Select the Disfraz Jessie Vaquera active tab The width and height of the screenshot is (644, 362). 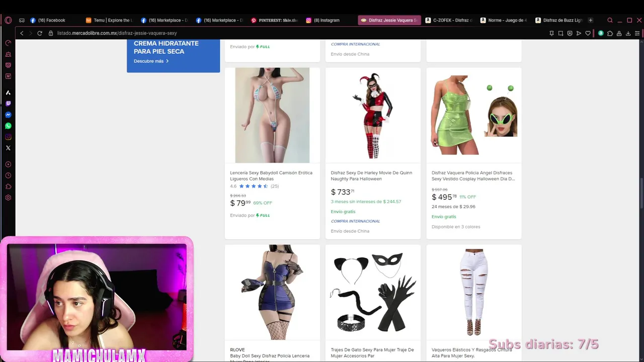pos(389,20)
